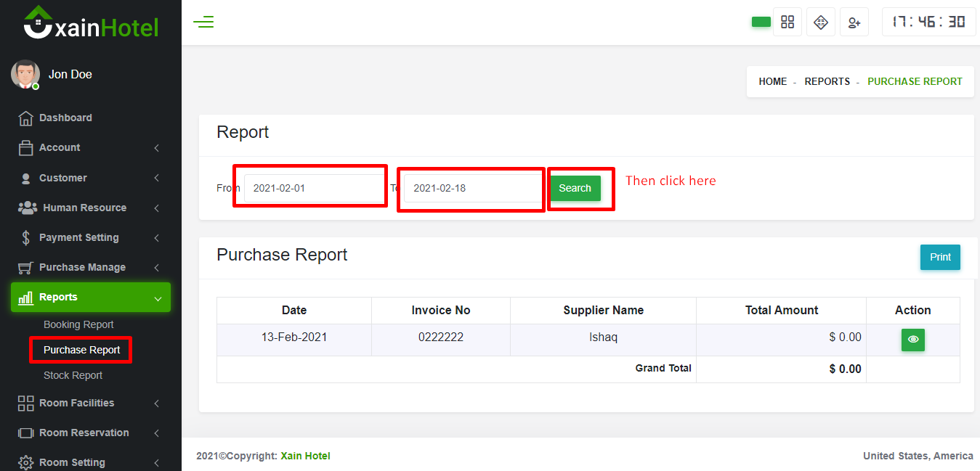Click the Xain Hotel logo

91,23
